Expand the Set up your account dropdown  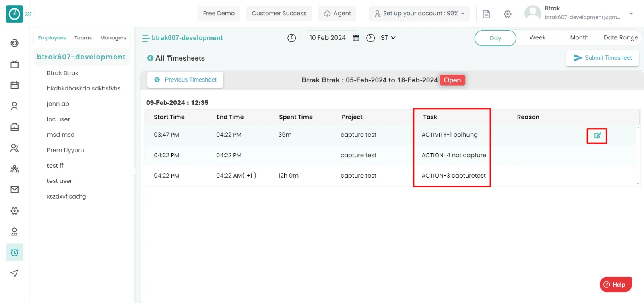click(x=419, y=14)
